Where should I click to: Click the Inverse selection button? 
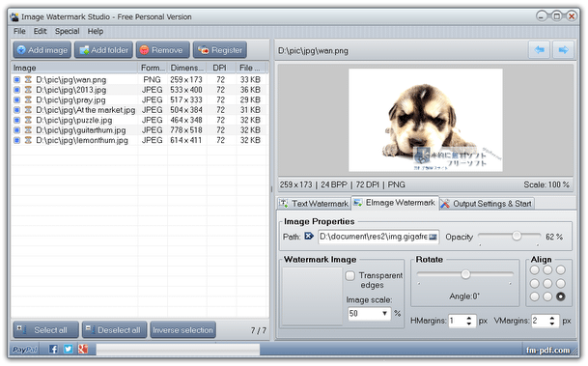pos(183,330)
